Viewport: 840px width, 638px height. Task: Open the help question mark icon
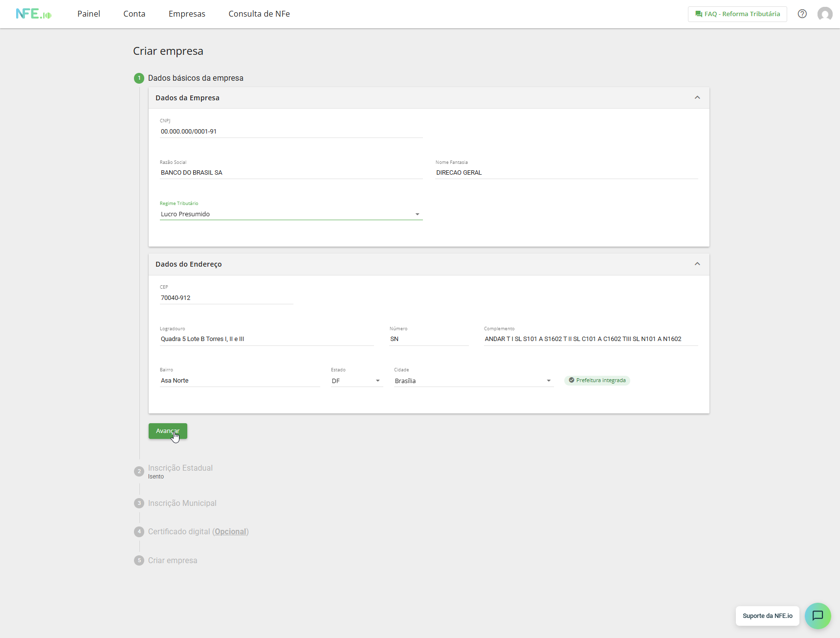click(x=802, y=14)
